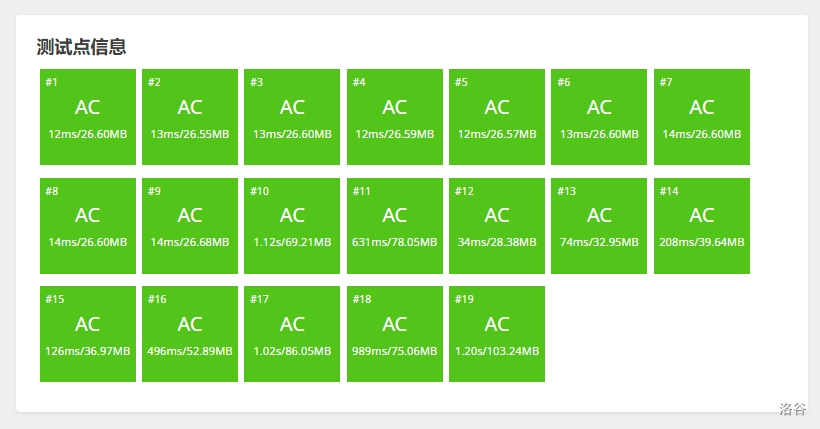Open test case #3 with 13ms/26.60MB
Screen dimensions: 820x429
pos(292,117)
